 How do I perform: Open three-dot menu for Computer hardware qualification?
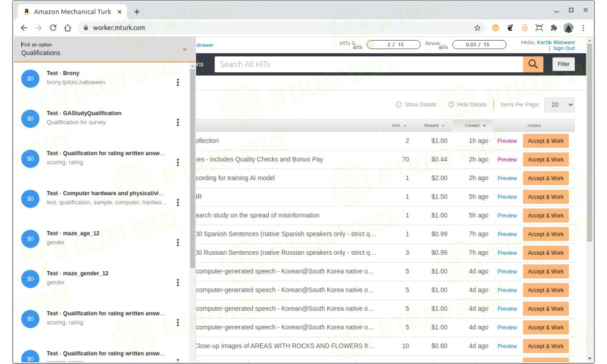pos(178,202)
